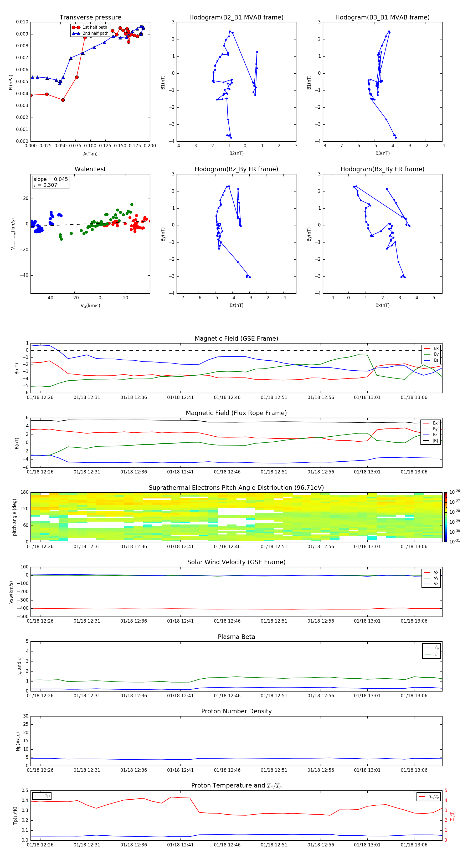Viewport: 473px width, 868px height.
Task: Click the 'Tp(10^6K)' y-axis label
Action: point(16,815)
